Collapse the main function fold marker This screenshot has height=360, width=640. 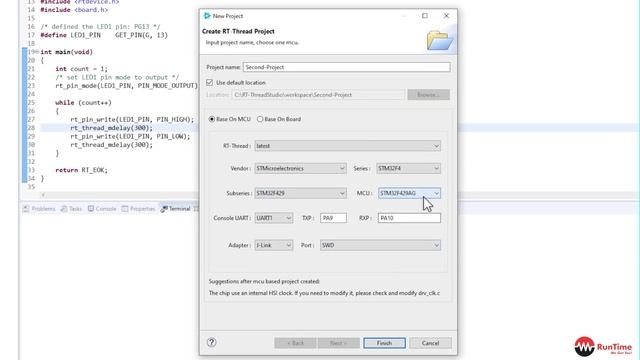[37, 52]
